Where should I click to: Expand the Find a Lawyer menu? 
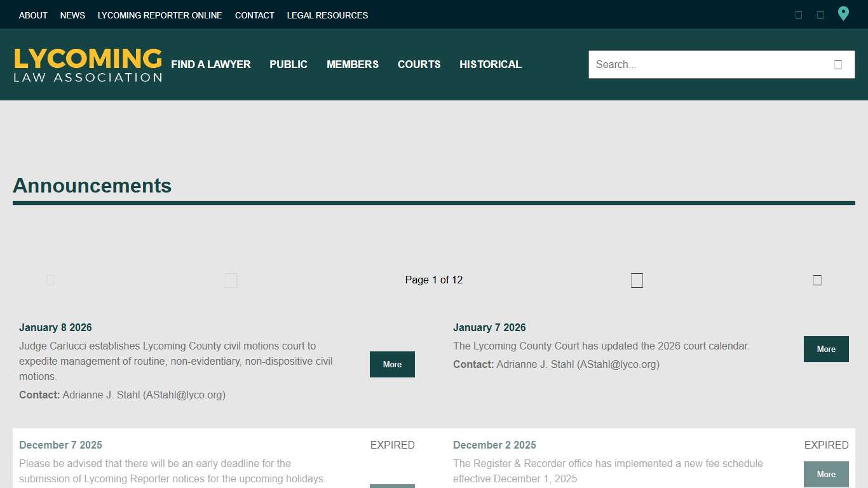pyautogui.click(x=211, y=64)
